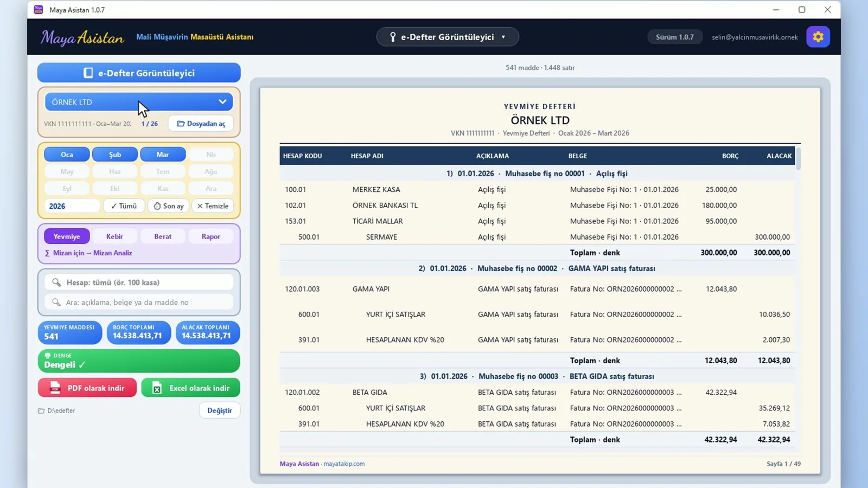
Task: Focus the Hesap filter input field
Action: 139,282
